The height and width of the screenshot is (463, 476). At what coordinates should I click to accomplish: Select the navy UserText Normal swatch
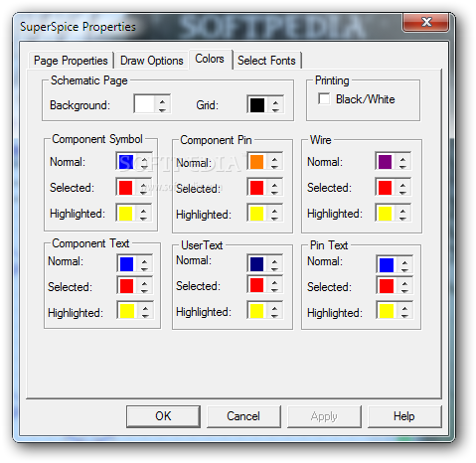[256, 264]
